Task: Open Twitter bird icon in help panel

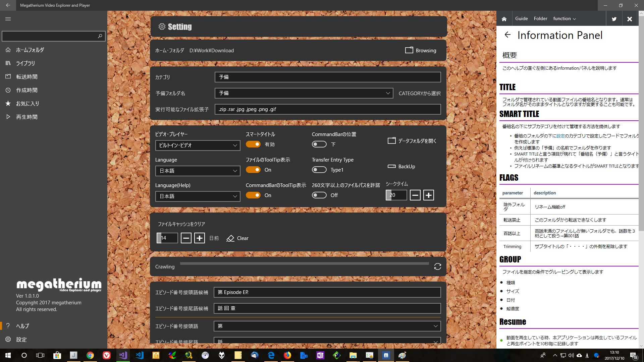Action: pyautogui.click(x=614, y=19)
